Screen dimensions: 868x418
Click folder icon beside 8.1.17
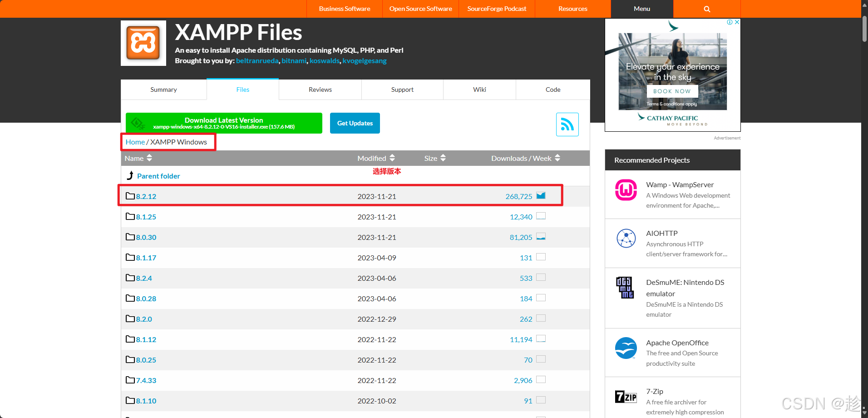[x=130, y=257]
